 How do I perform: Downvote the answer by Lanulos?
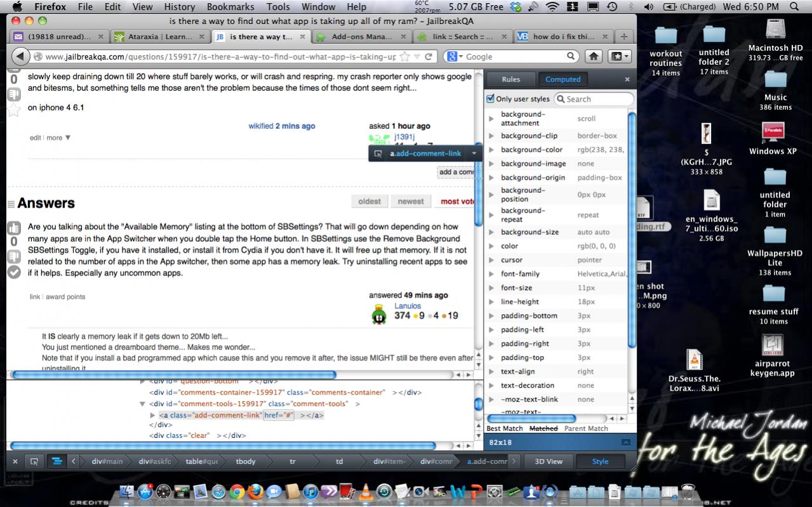point(13,256)
